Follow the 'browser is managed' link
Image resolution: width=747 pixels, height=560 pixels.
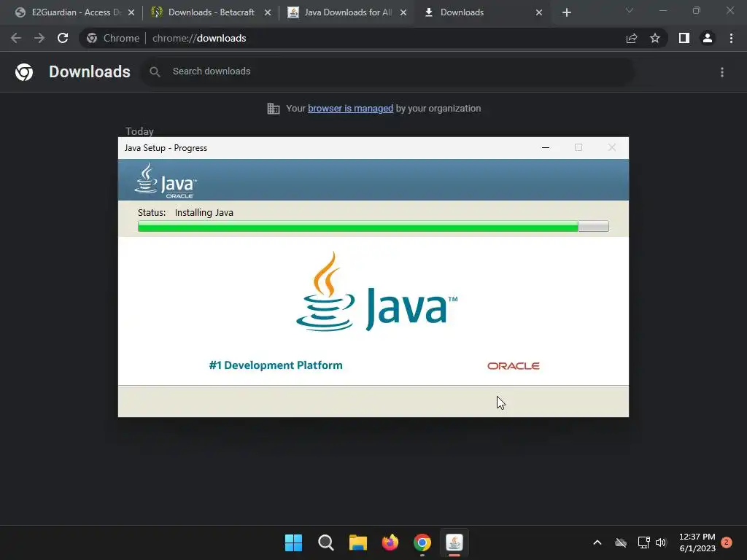point(350,109)
